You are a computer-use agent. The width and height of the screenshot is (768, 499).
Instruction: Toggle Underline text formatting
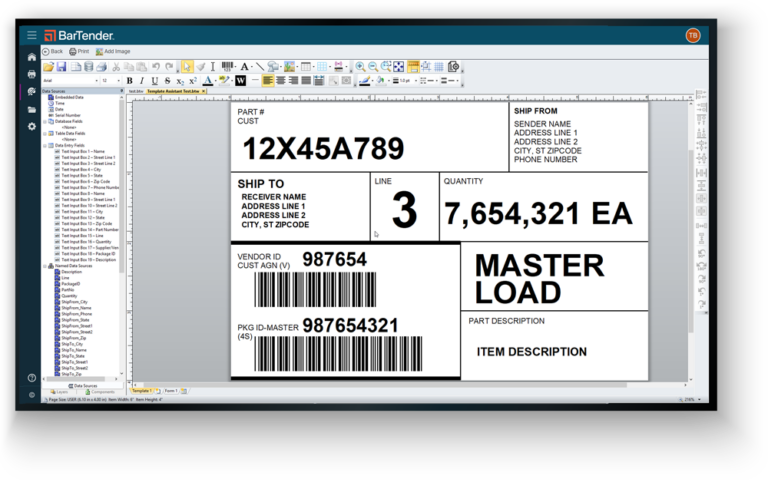tap(154, 80)
